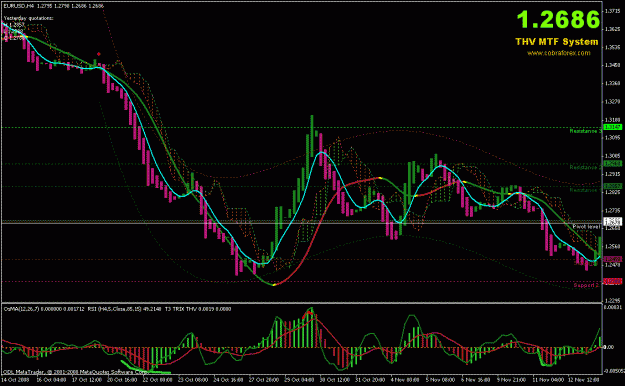Click the 14 Oct 2008 date label
The height and width of the screenshot is (386, 625).
click(x=16, y=380)
